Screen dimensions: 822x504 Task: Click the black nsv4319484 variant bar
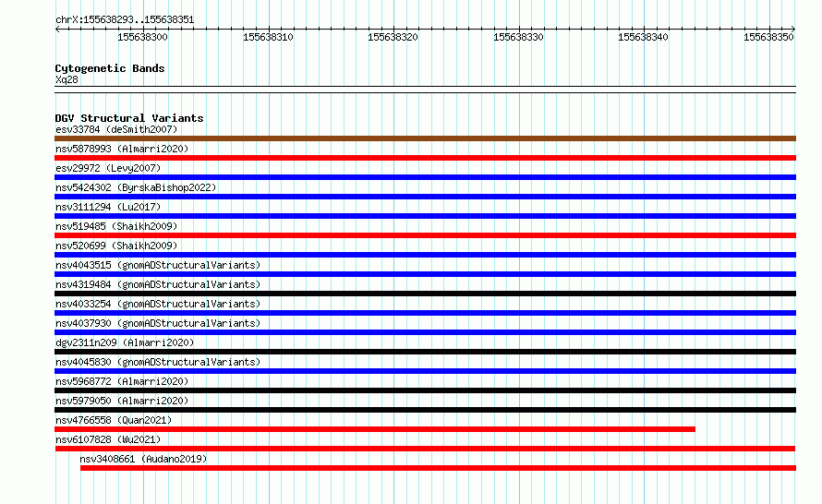[425, 294]
